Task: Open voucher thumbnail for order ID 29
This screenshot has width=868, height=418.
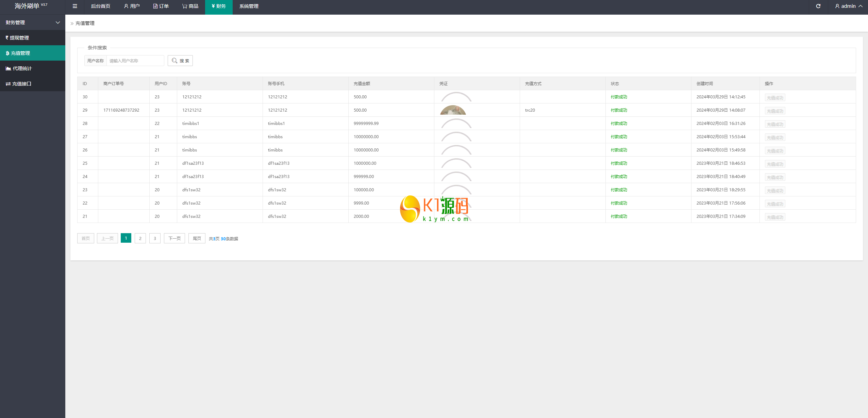Action: (x=453, y=110)
